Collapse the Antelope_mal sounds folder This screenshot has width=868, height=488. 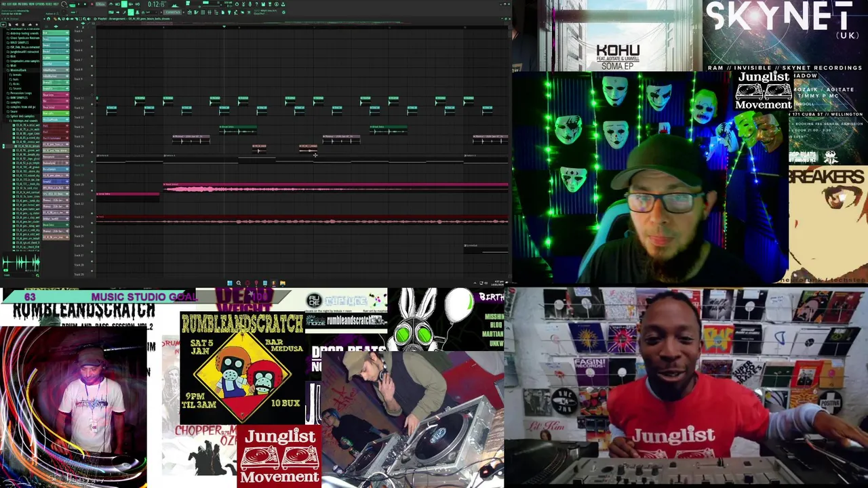pyautogui.click(x=24, y=121)
